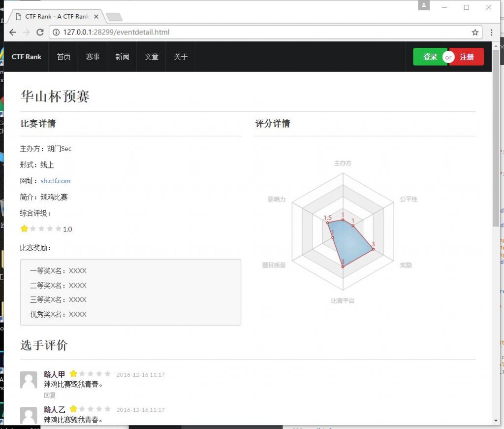
Task: Open the sb.ctf.com link
Action: [x=56, y=181]
